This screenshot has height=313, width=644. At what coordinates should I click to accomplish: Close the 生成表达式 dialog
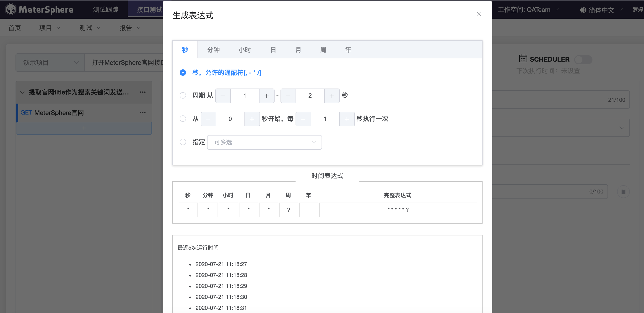478,14
